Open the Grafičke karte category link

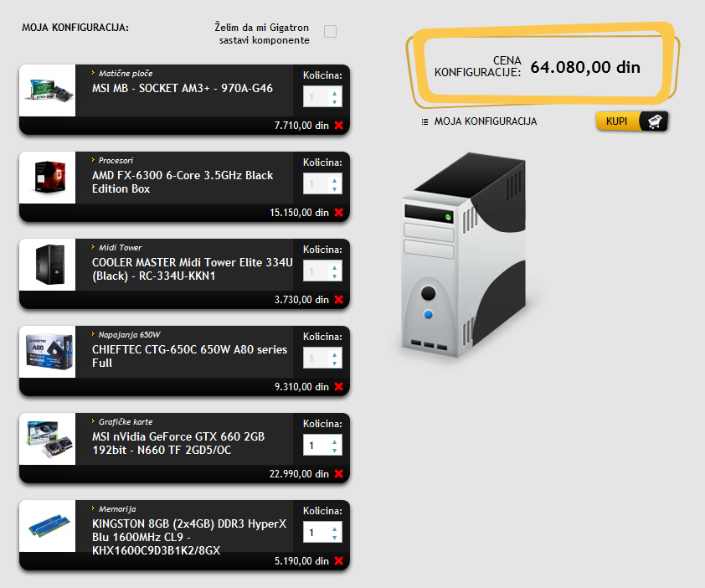(x=126, y=422)
